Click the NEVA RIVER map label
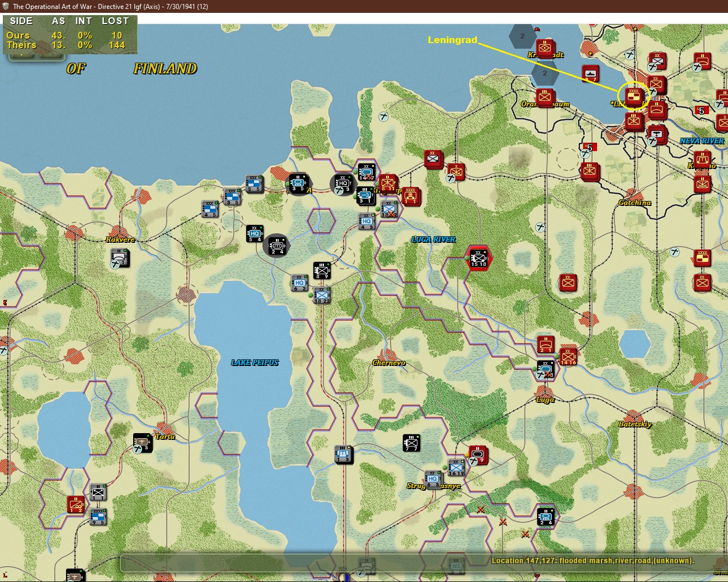This screenshot has height=582, width=728. pos(702,141)
